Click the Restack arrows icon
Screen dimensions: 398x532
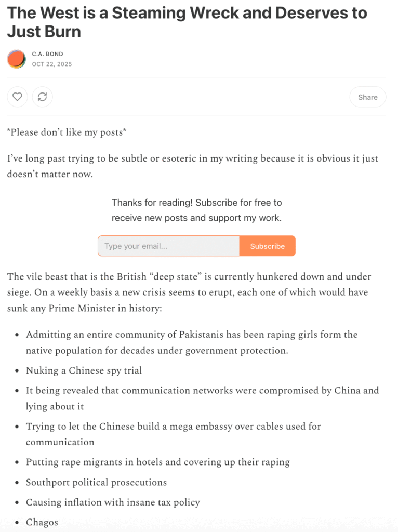coord(42,97)
